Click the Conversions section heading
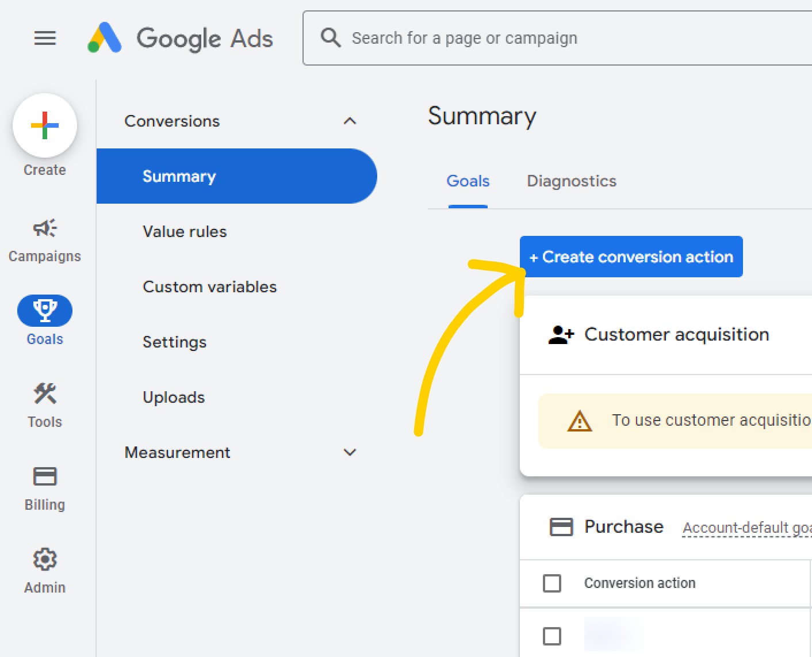The height and width of the screenshot is (657, 812). 172,121
